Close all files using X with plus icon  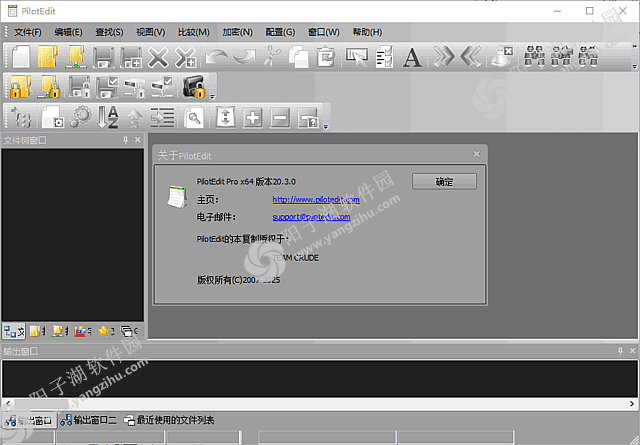tap(186, 57)
